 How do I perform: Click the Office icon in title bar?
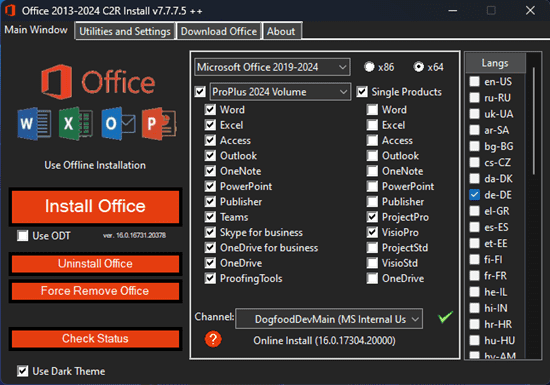point(10,11)
